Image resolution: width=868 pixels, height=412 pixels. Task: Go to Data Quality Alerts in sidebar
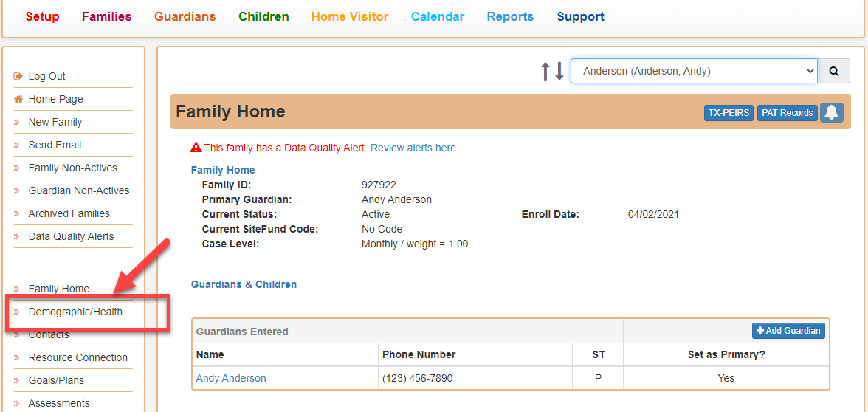click(71, 236)
